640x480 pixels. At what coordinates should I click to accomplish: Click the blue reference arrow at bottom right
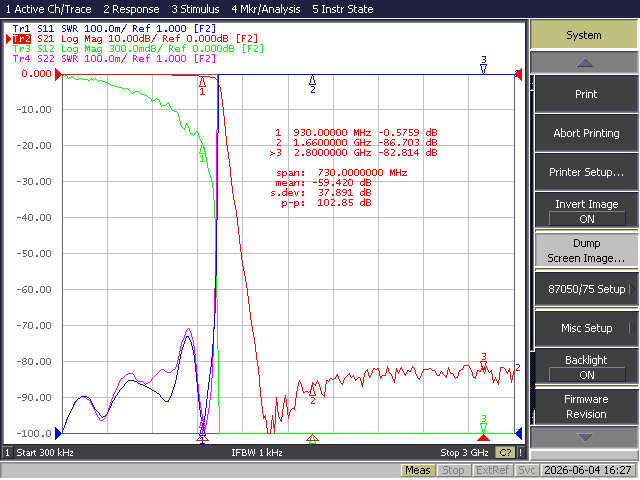click(x=519, y=433)
